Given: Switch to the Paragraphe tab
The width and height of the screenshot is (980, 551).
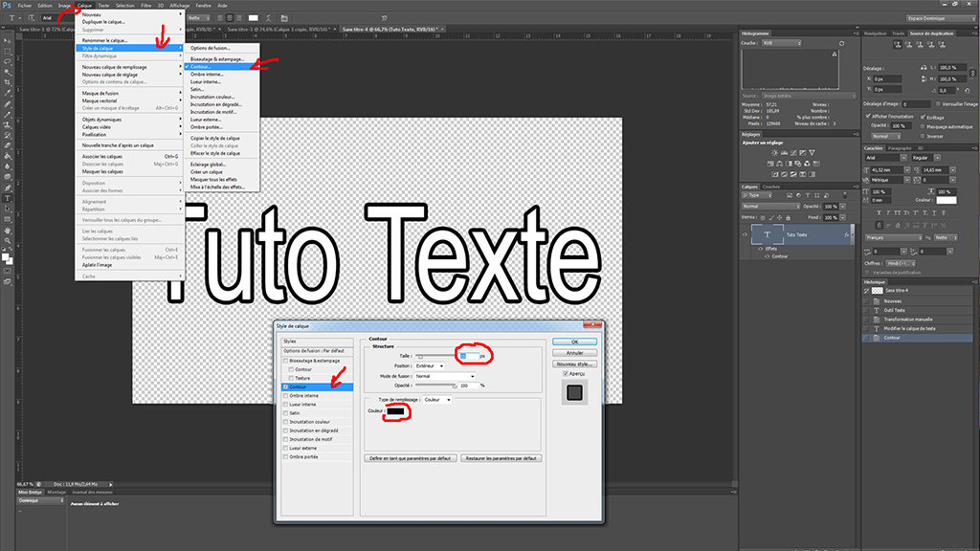Looking at the screenshot, I should pyautogui.click(x=900, y=148).
